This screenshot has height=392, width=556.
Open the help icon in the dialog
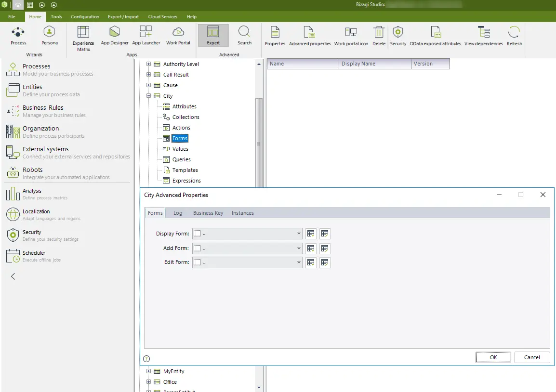[x=146, y=359]
